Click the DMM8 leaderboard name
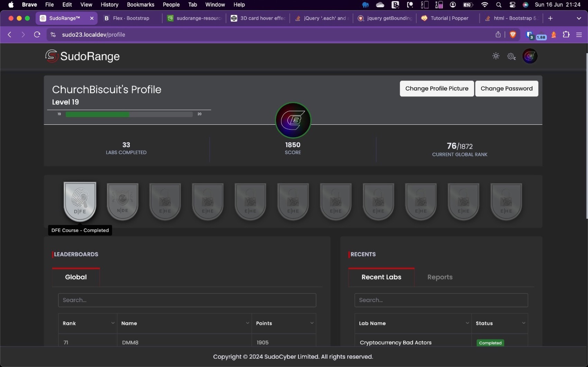 point(130,342)
